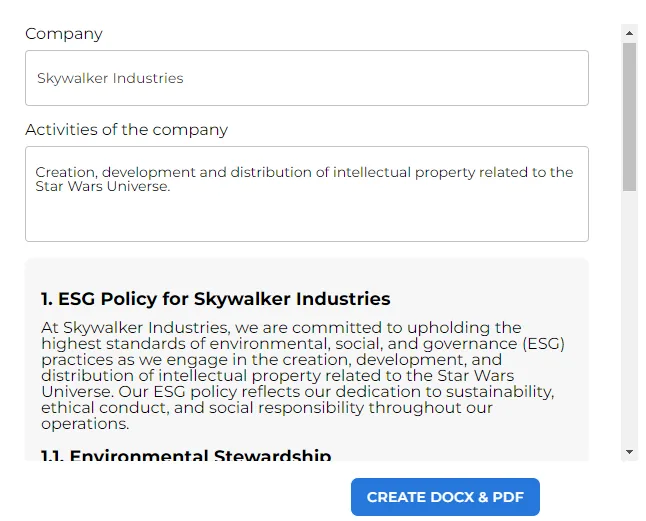Click the Company field label
The height and width of the screenshot is (521, 646).
[x=64, y=34]
